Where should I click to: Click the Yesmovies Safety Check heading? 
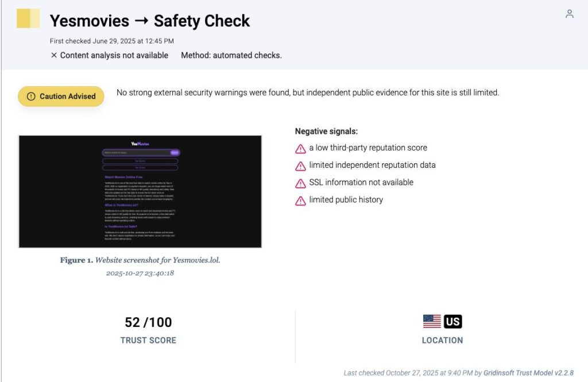150,21
